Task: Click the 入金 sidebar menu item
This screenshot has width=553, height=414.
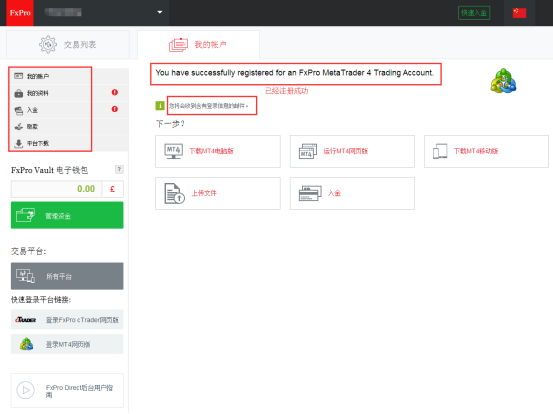Action: (x=50, y=110)
